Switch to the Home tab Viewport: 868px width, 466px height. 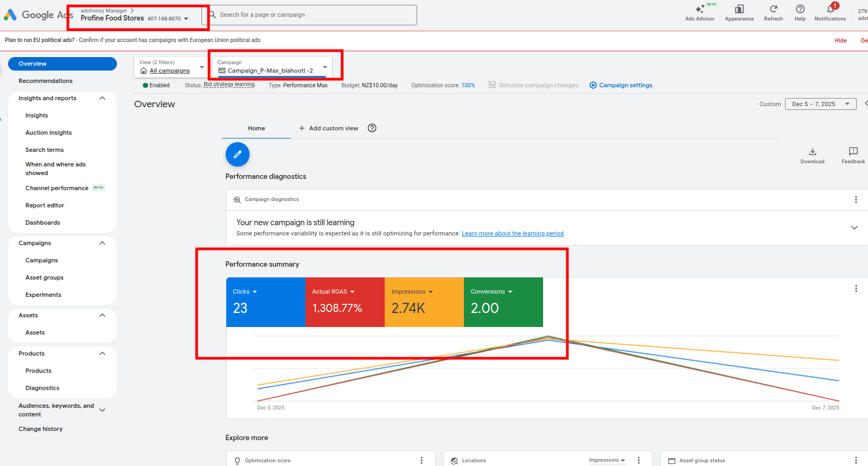[x=256, y=128]
